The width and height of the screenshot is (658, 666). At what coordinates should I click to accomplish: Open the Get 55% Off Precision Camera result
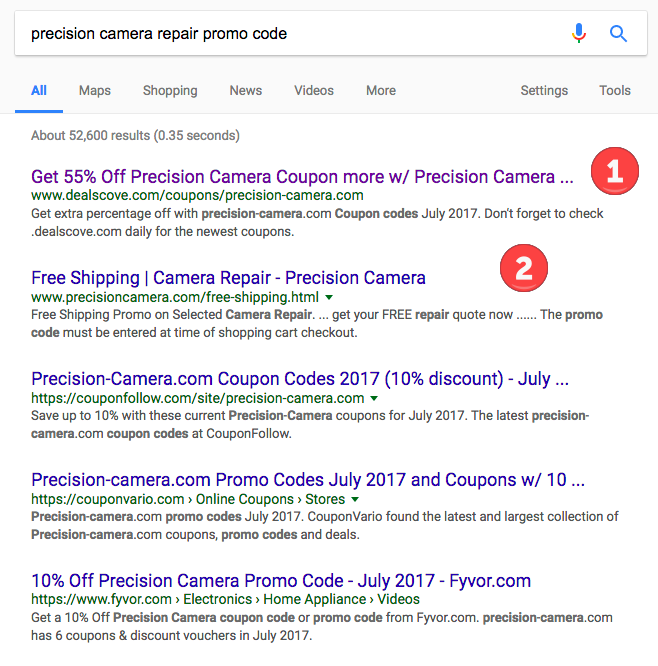(302, 177)
